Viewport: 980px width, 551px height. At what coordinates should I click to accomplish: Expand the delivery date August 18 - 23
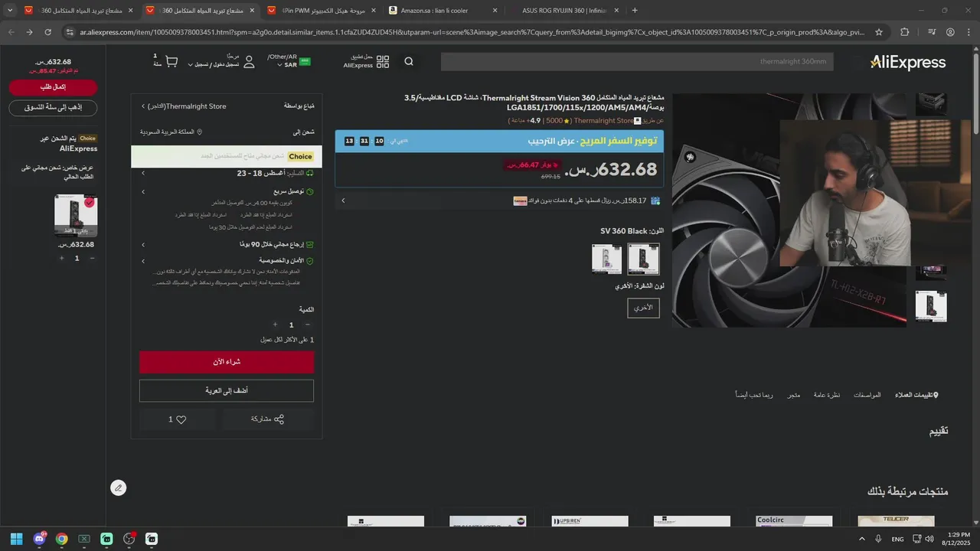[143, 173]
